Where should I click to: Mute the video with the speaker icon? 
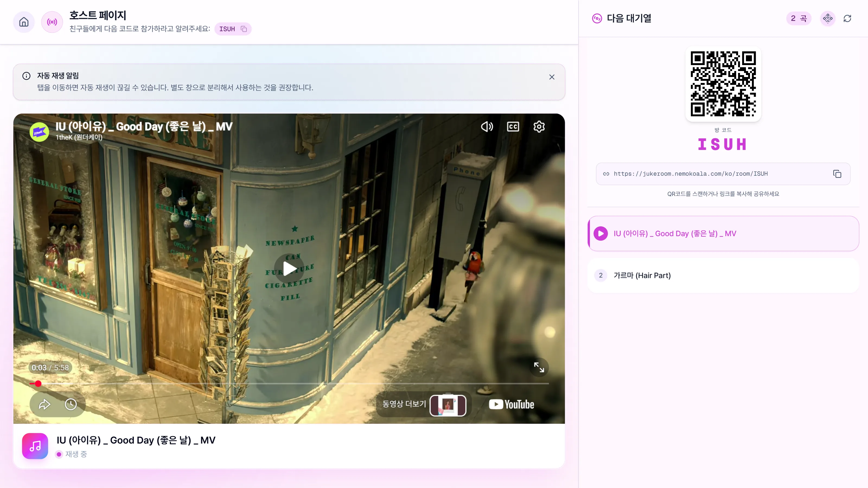487,127
